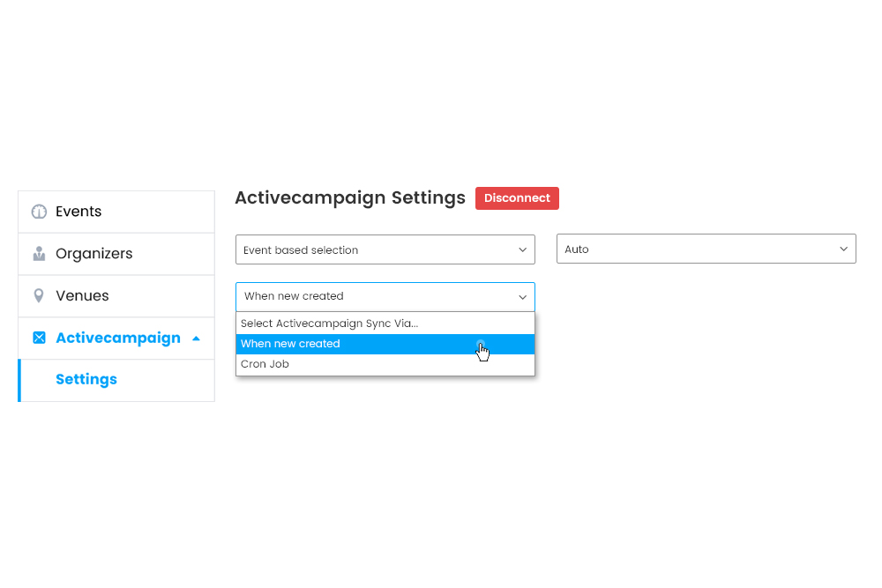This screenshot has height=588, width=882.
Task: Click the arrow on the Event based selection box
Action: point(522,249)
